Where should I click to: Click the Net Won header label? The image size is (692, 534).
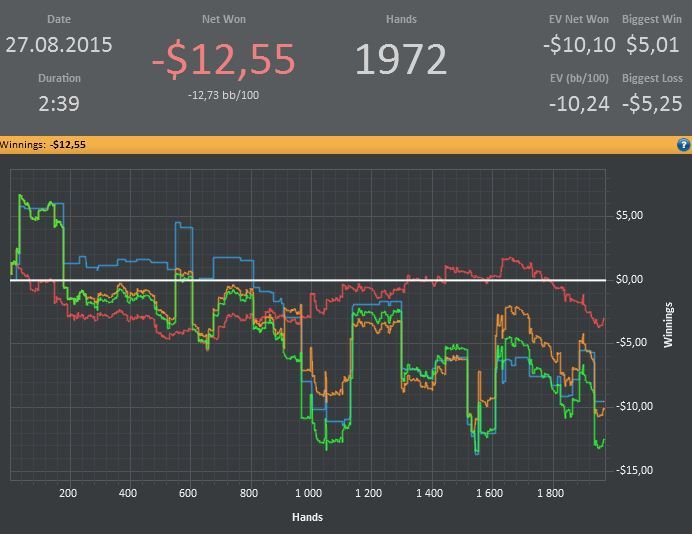[224, 19]
